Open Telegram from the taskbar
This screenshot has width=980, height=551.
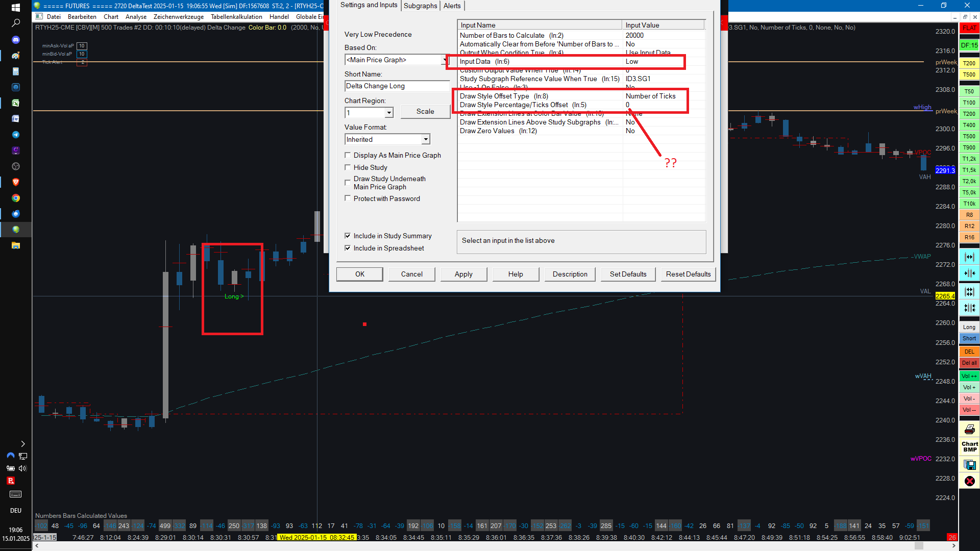click(16, 135)
